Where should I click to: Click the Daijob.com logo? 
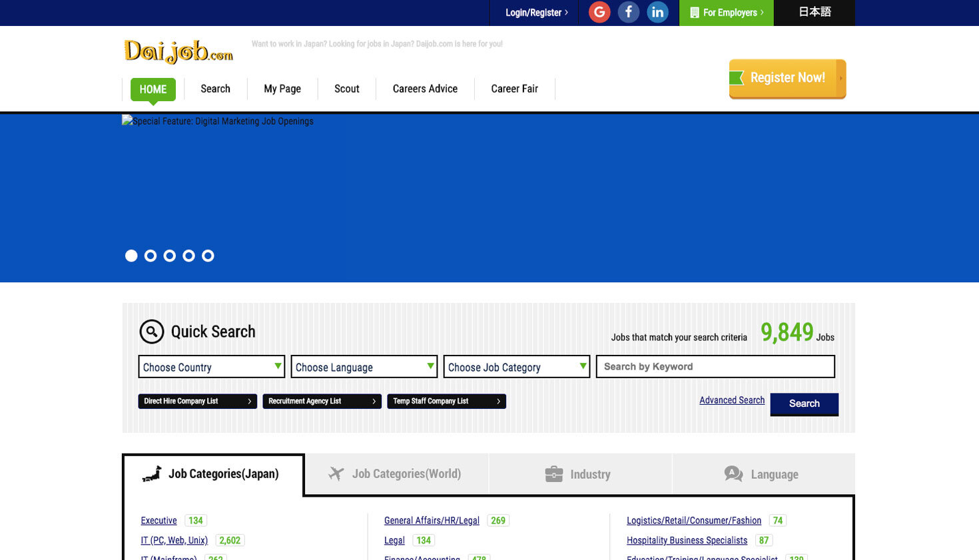tap(178, 51)
